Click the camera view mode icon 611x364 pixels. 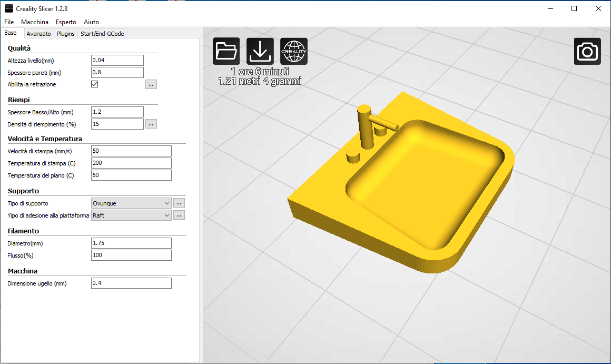click(x=587, y=52)
